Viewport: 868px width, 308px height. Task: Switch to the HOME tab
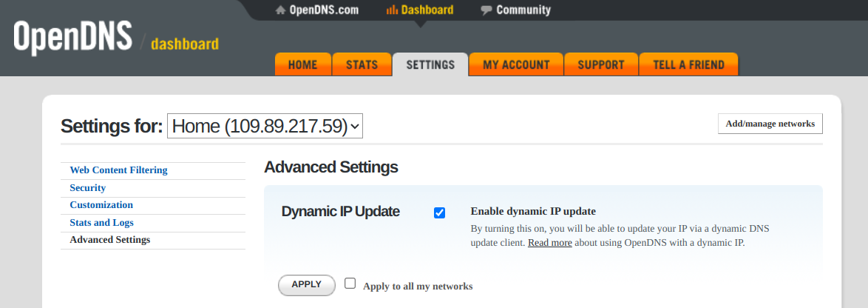(302, 64)
